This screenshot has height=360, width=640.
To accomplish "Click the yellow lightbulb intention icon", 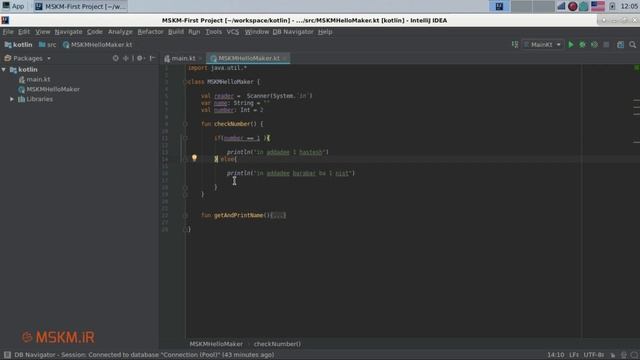I will (x=194, y=158).
